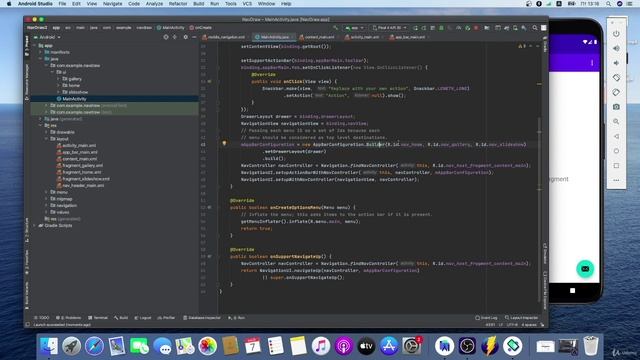Click the search magnifier in Android Studio toolbar
Image resolution: width=640 pixels, height=360 pixels.
pyautogui.click(x=535, y=28)
